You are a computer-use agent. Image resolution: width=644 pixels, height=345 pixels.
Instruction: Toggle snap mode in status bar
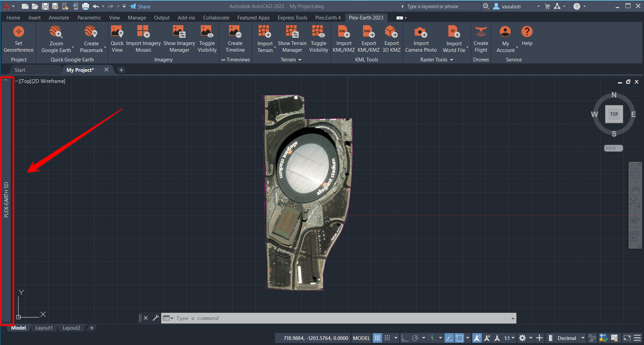387,338
